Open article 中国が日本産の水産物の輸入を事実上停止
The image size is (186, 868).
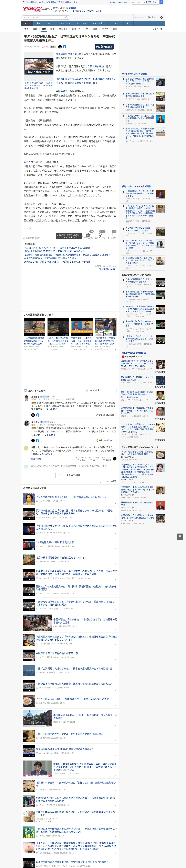click(x=58, y=653)
